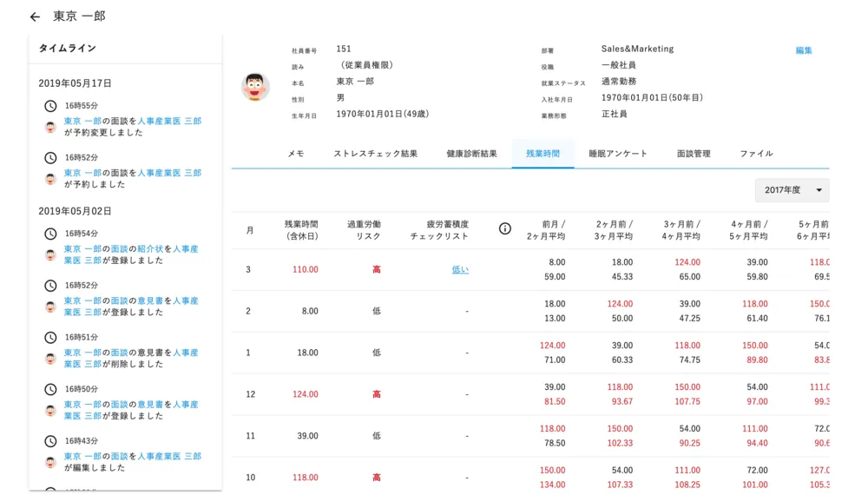Viewport: 868px width, 495px height.
Task: Select the 残業時間 tab
Action: 542,154
